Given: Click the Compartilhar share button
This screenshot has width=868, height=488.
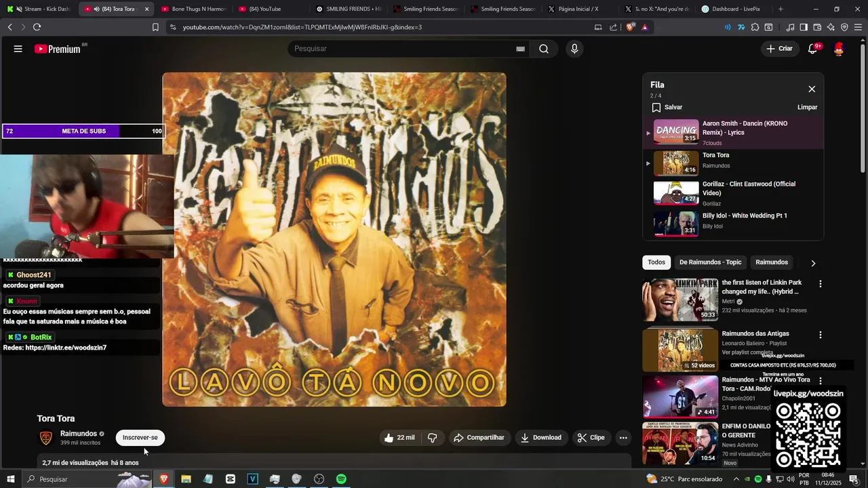Looking at the screenshot, I should (479, 438).
